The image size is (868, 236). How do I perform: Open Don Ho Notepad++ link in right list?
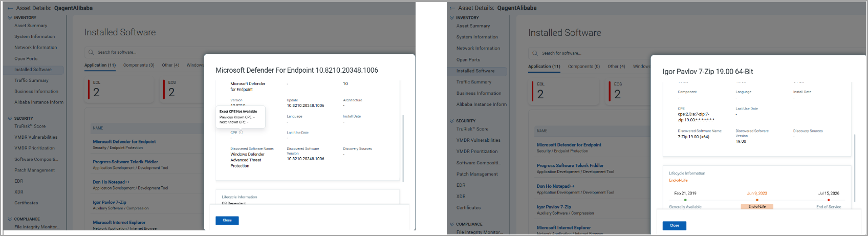tap(555, 186)
